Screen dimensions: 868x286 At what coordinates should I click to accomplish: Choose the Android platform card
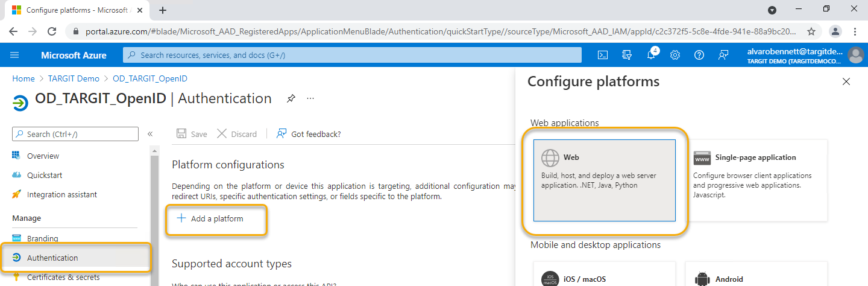point(756,274)
